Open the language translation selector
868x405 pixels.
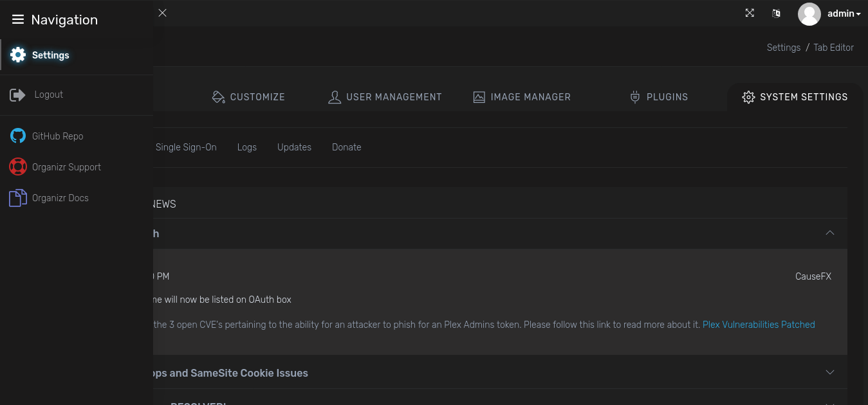pyautogui.click(x=776, y=13)
